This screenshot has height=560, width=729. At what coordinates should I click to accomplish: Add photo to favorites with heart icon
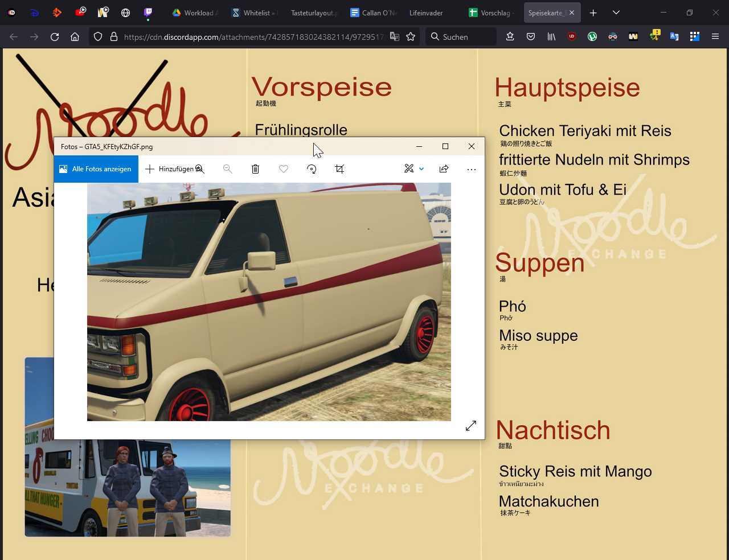(284, 169)
